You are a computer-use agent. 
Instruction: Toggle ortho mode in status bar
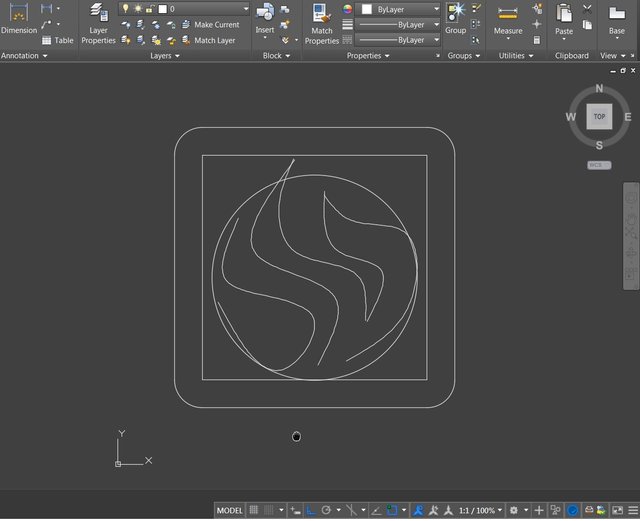point(309,511)
